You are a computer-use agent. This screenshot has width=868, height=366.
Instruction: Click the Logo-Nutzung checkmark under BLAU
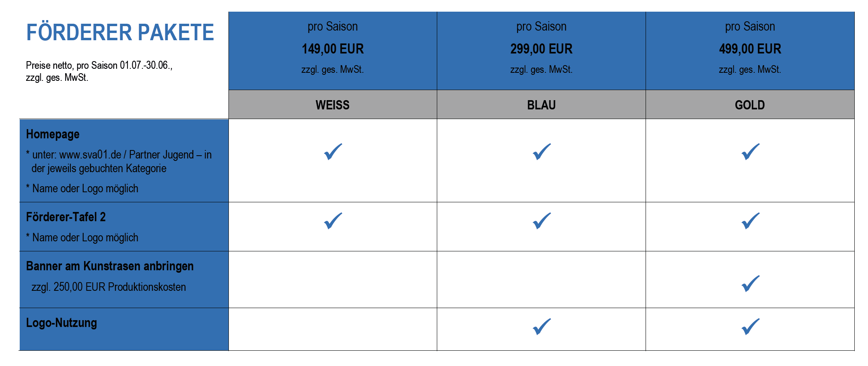pyautogui.click(x=542, y=327)
